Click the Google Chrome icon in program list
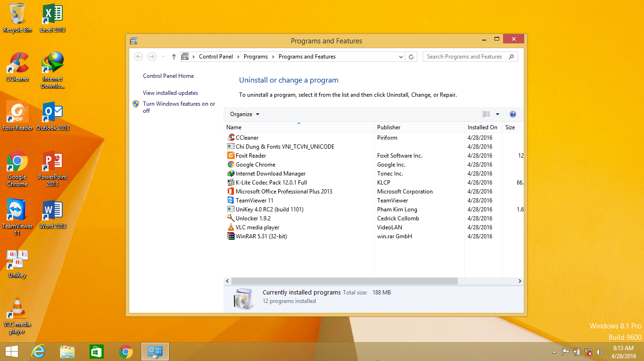Viewport: 644px width, 361px height. coord(231,164)
